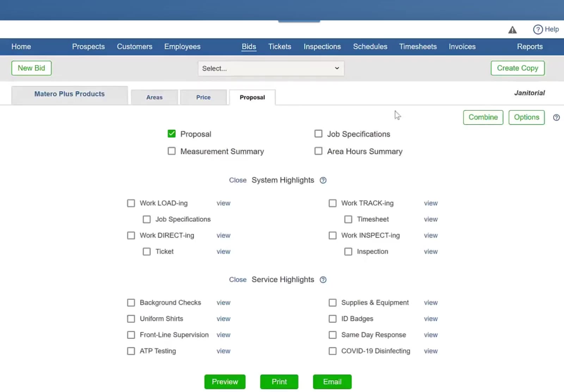View Work TRACK-ing details link
Image resolution: width=564 pixels, height=392 pixels.
pos(431,203)
